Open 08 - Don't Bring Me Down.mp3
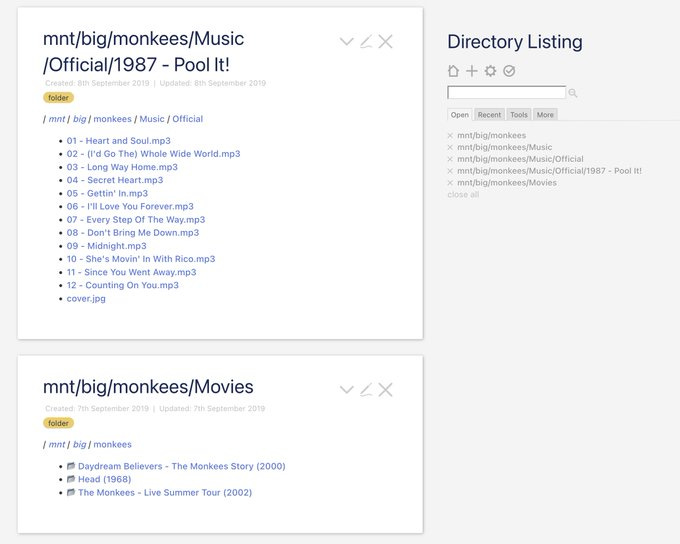The image size is (680, 544). pos(133,233)
